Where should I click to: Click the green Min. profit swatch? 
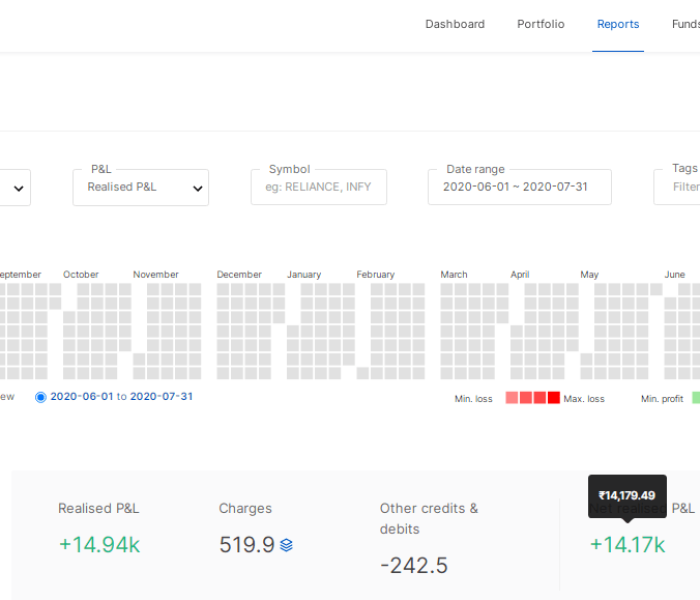point(695,398)
